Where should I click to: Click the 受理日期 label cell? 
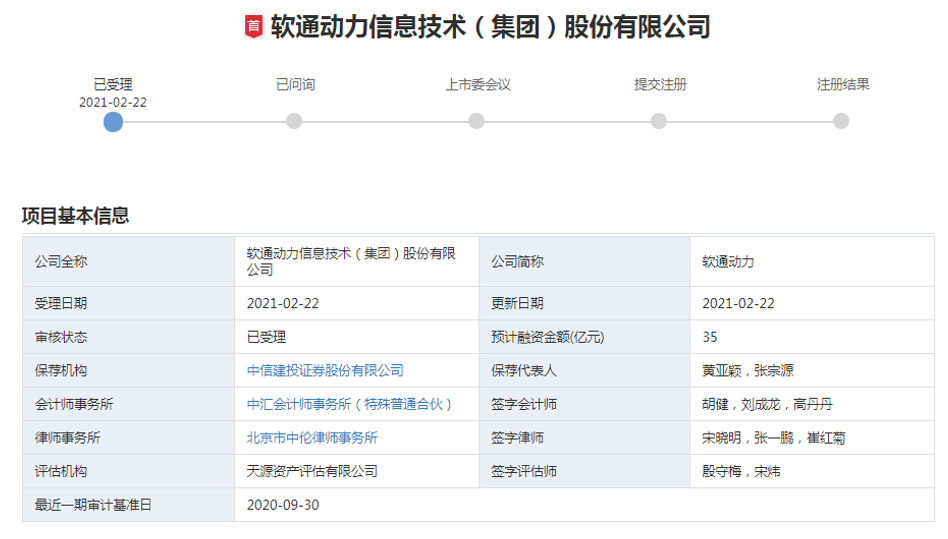pyautogui.click(x=129, y=303)
